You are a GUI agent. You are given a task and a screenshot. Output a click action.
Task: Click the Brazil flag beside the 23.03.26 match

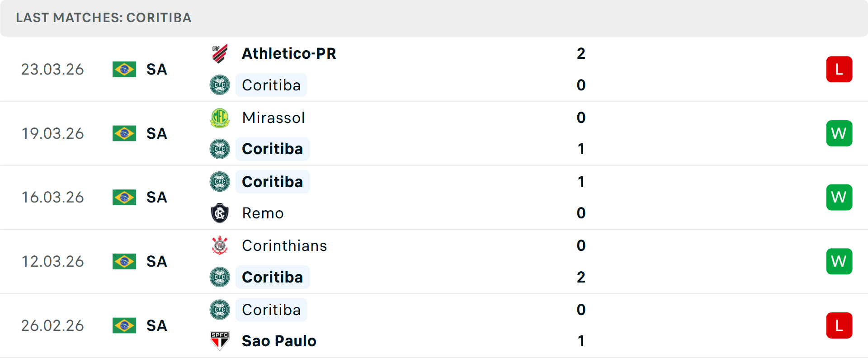(x=124, y=69)
